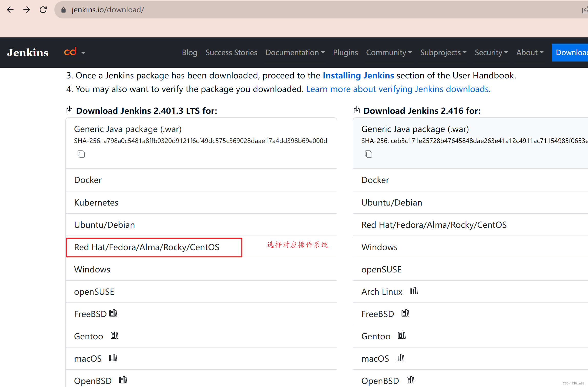Click third-party icon next to weekly macOS
The height and width of the screenshot is (387, 588).
(401, 358)
